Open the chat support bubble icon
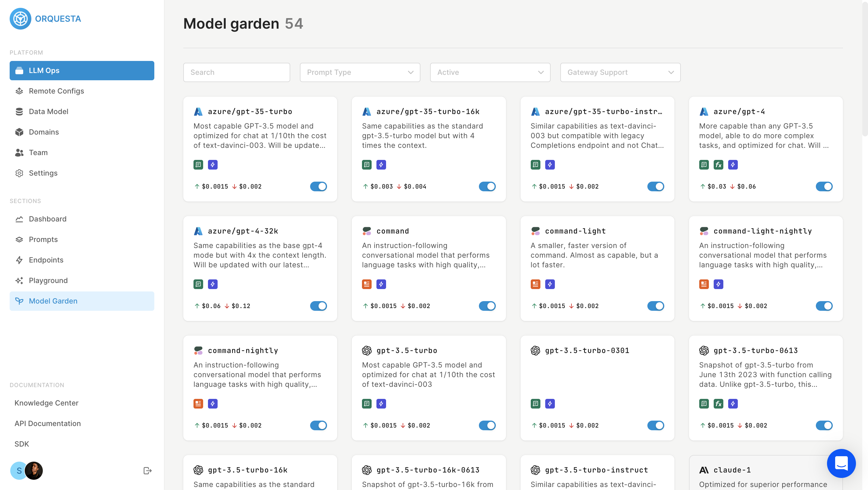Viewport: 868px width, 490px height. click(x=841, y=463)
